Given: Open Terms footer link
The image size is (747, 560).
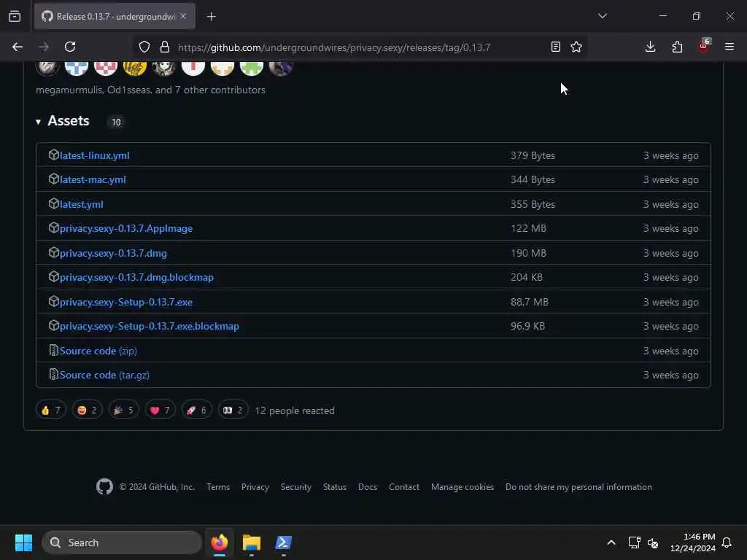Looking at the screenshot, I should pyautogui.click(x=218, y=487).
